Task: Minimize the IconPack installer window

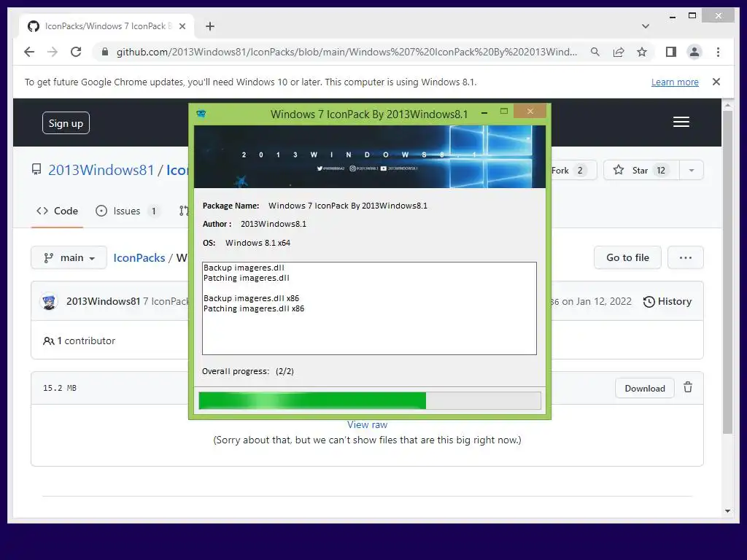Action: tap(484, 112)
